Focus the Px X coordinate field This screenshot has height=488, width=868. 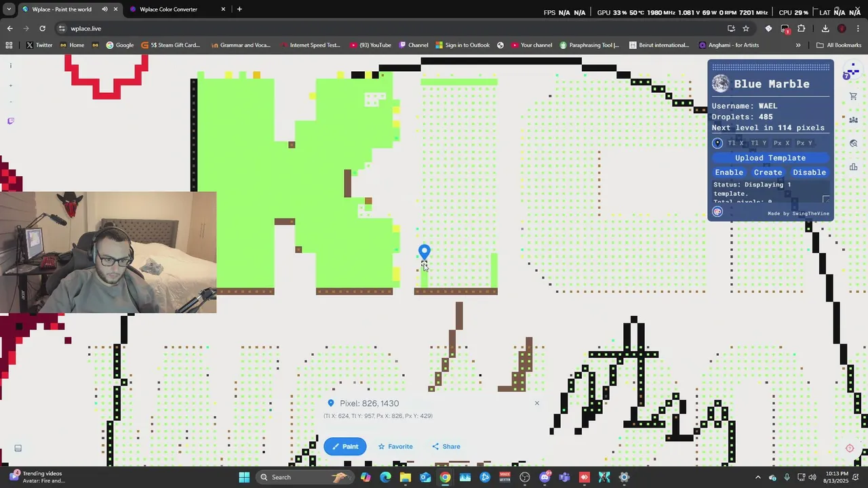tap(782, 143)
